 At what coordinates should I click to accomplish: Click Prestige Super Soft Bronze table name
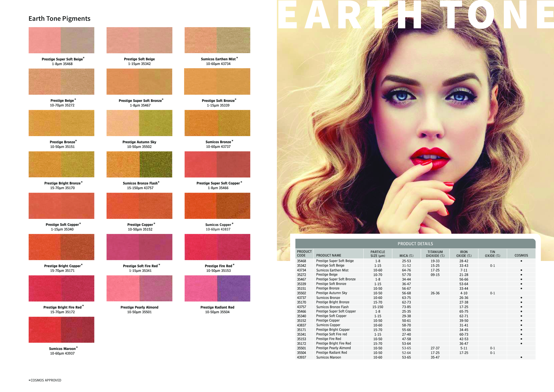336,279
